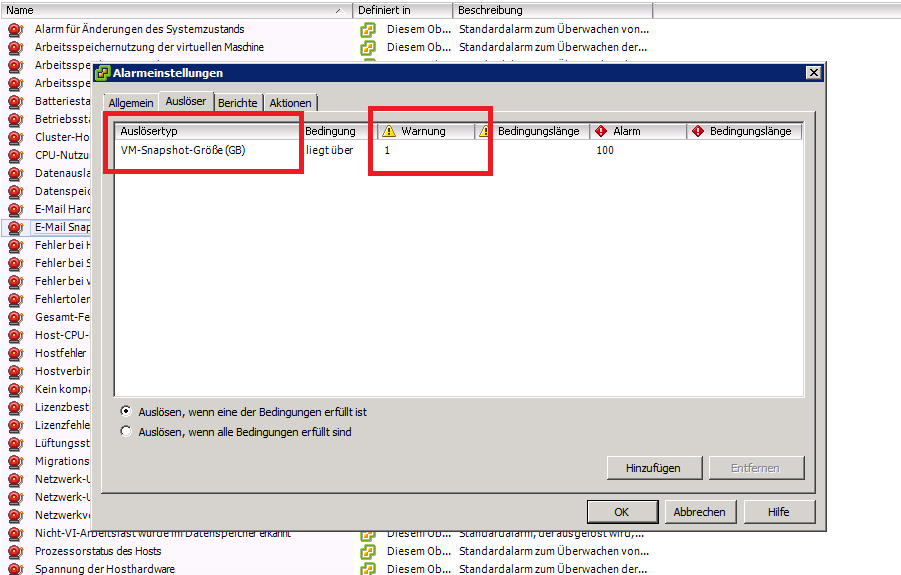Screen dimensions: 901x575
Task: Click the Hinzufügen button
Action: click(x=653, y=467)
